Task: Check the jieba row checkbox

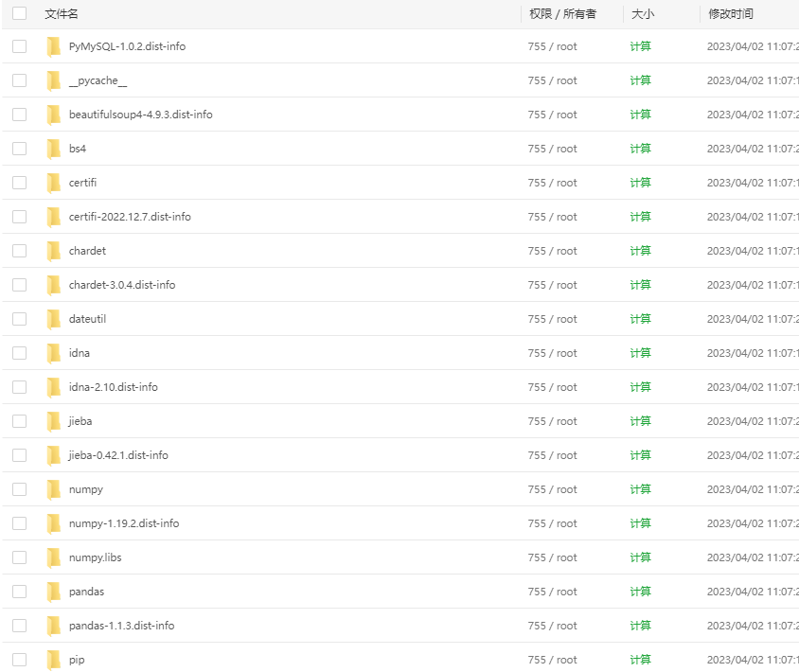Action: (19, 421)
